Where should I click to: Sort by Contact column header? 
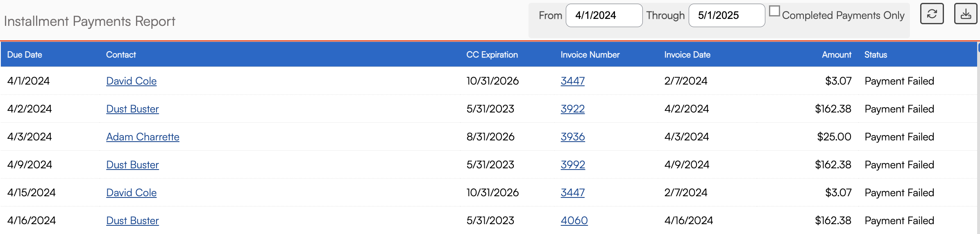(x=121, y=55)
